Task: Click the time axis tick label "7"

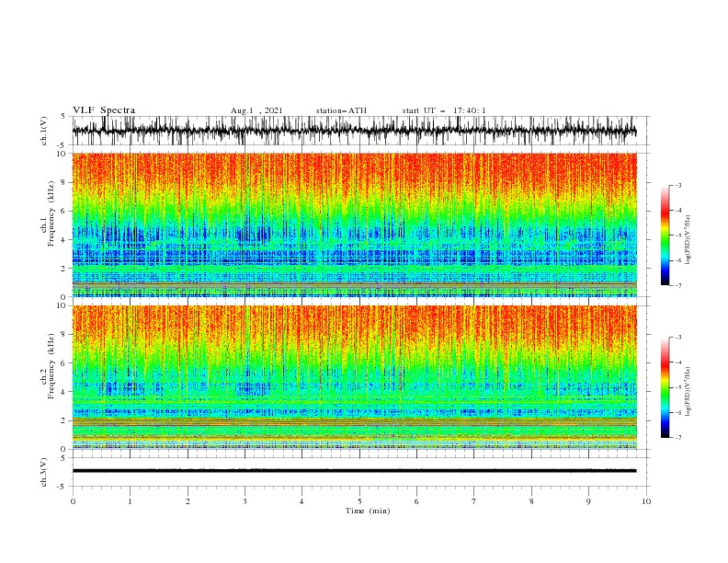Action: [x=474, y=501]
